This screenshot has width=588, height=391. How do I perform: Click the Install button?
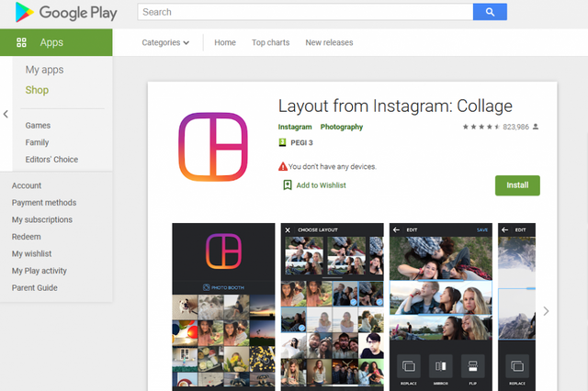(517, 185)
